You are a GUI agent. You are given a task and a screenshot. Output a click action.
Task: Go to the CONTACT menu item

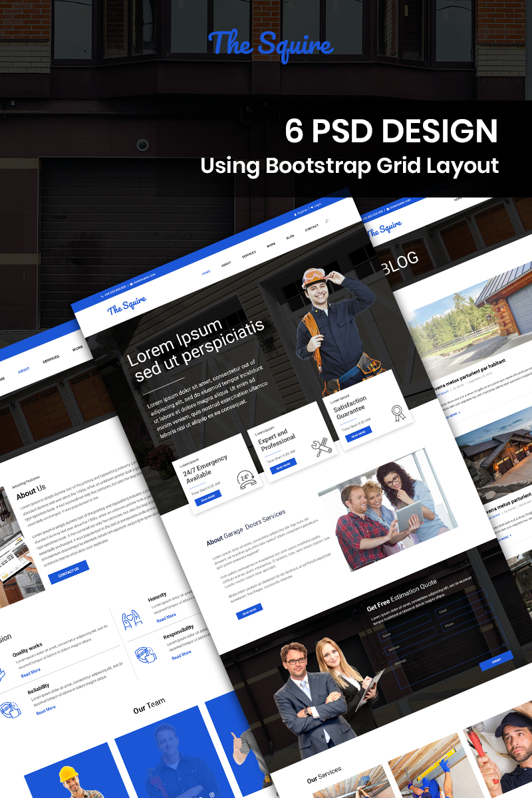[311, 227]
